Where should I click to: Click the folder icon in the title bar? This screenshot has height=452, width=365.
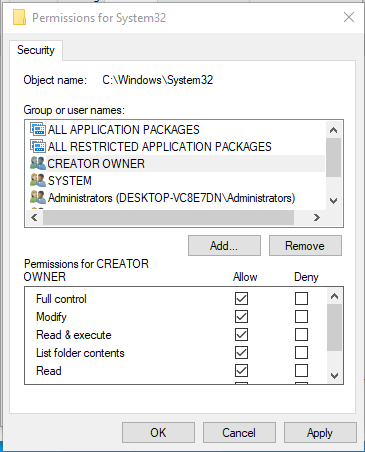coord(19,17)
